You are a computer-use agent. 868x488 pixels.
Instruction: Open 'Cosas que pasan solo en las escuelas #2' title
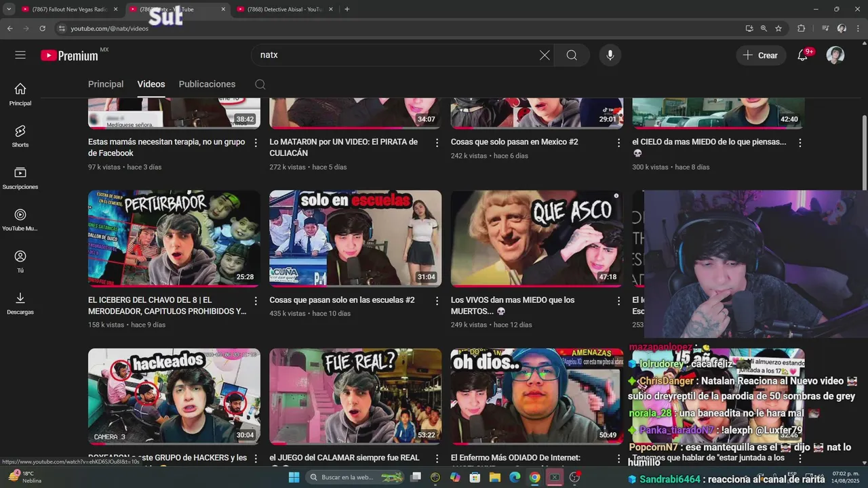[x=342, y=300]
